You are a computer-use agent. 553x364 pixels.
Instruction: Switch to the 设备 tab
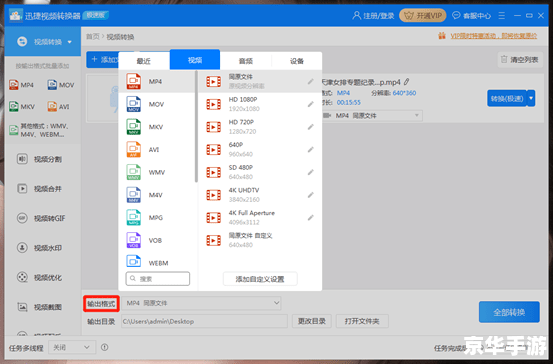click(x=297, y=61)
